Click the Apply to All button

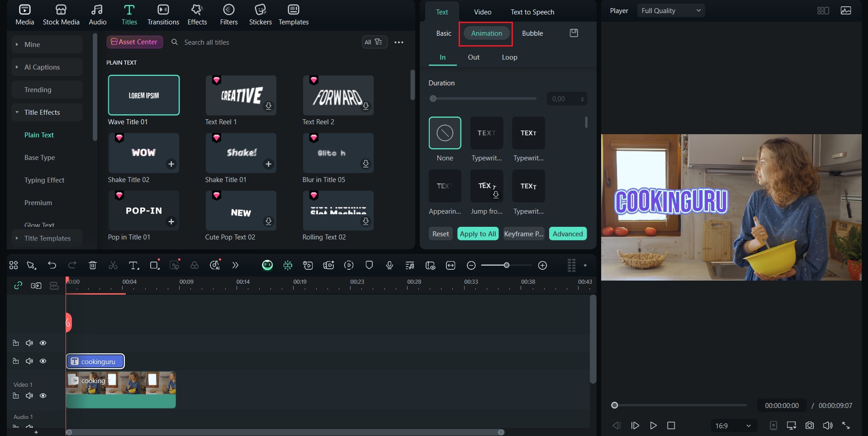[478, 234]
